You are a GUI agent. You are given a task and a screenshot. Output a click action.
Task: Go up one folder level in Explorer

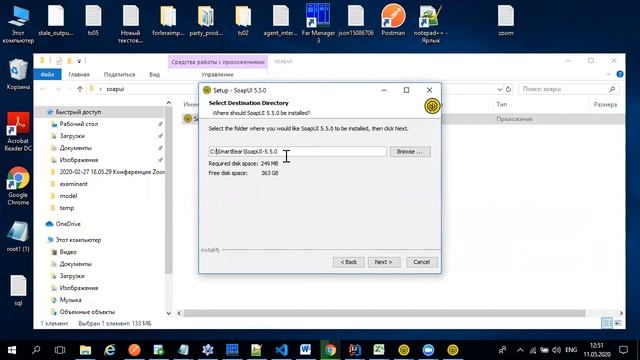pyautogui.click(x=80, y=89)
